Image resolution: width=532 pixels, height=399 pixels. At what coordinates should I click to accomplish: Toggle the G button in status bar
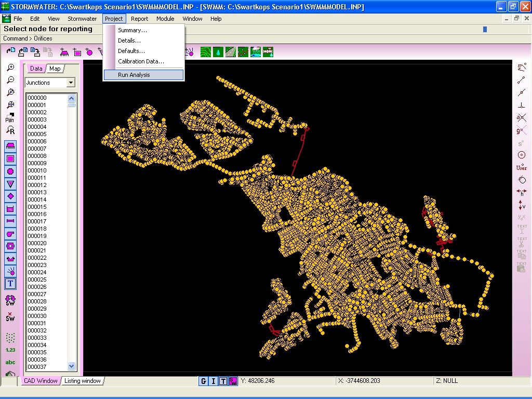pyautogui.click(x=203, y=381)
